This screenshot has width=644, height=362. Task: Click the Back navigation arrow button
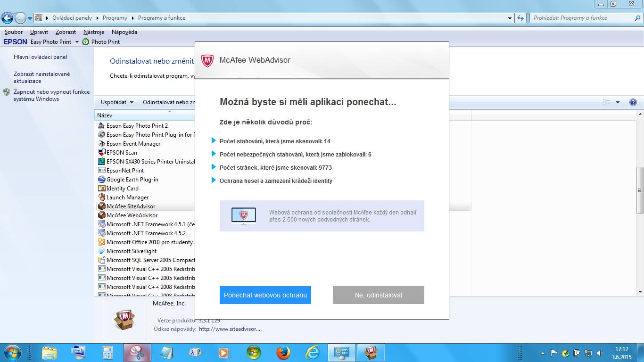point(7,18)
